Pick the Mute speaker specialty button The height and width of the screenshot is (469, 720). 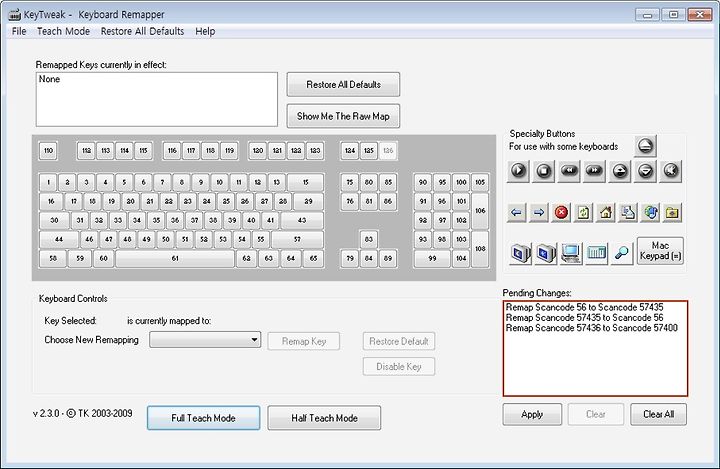(670, 171)
